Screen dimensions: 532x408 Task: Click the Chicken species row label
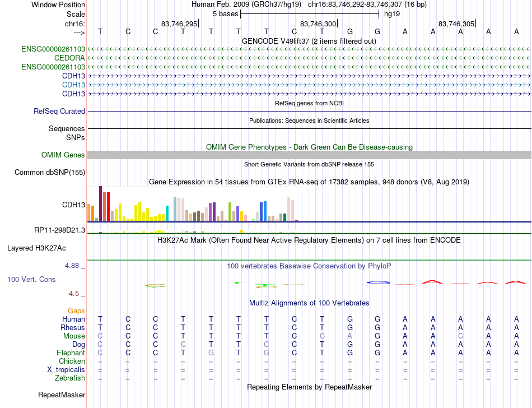72,361
